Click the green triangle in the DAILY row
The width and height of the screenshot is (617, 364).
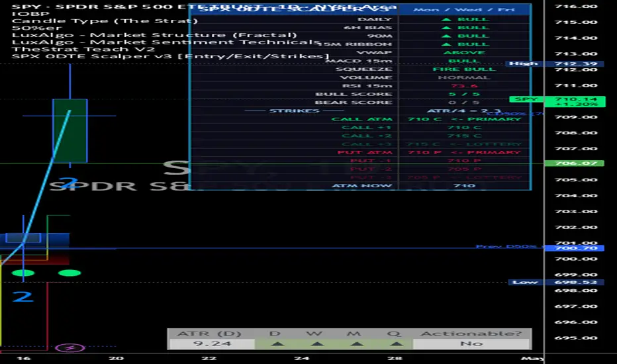coord(446,19)
